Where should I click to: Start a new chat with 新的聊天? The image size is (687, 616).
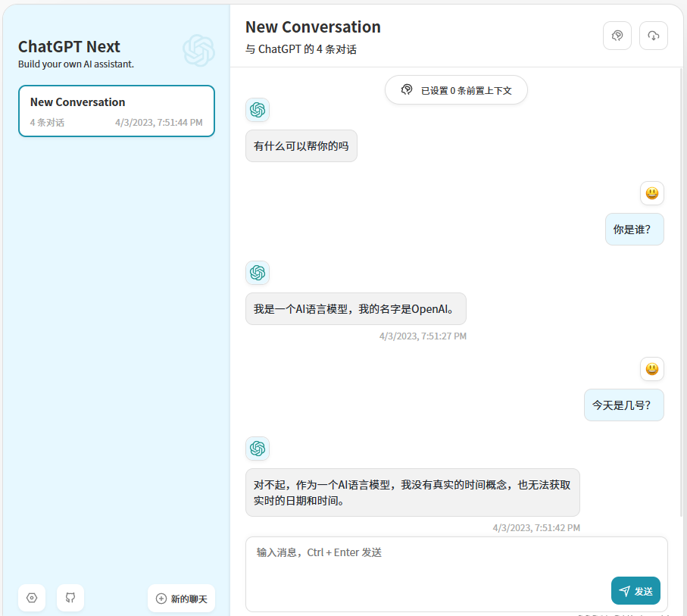[181, 598]
